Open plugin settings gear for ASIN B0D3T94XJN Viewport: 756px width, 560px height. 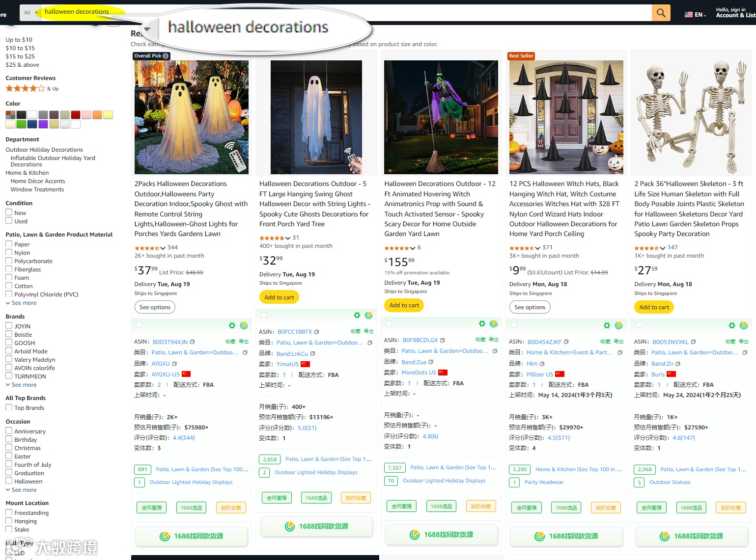tap(232, 325)
